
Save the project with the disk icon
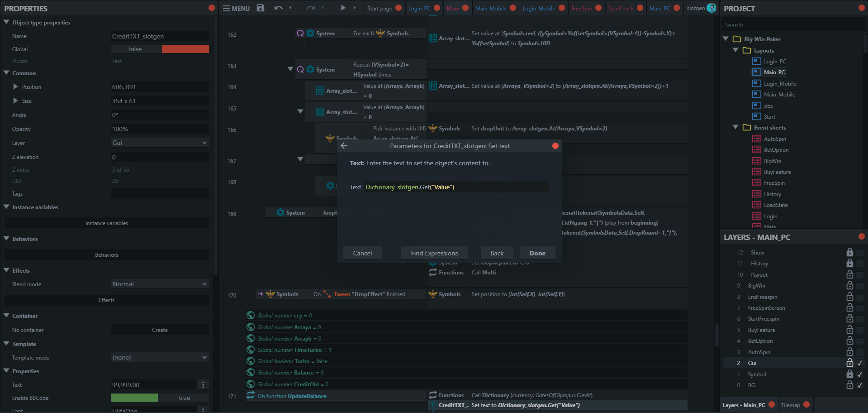(x=261, y=8)
